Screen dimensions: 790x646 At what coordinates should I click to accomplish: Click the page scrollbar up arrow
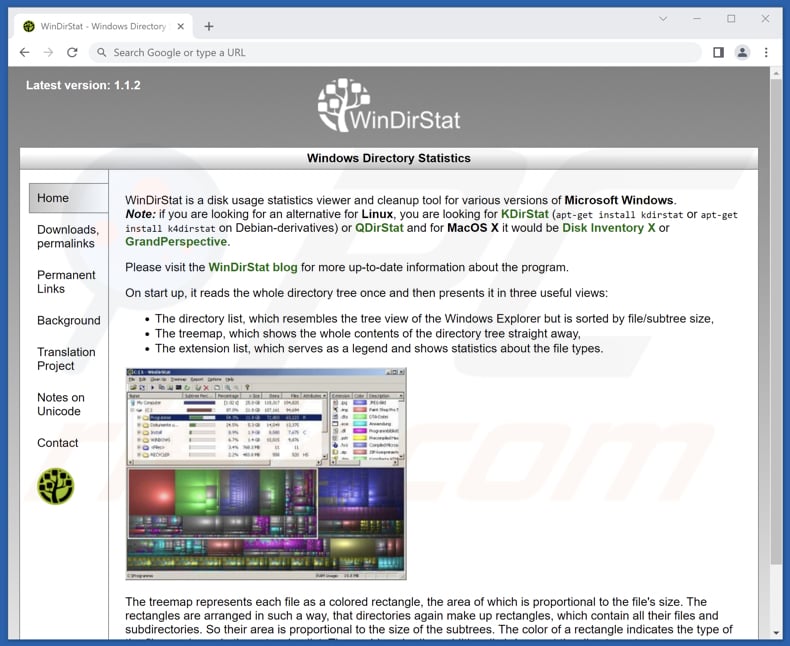[776, 74]
